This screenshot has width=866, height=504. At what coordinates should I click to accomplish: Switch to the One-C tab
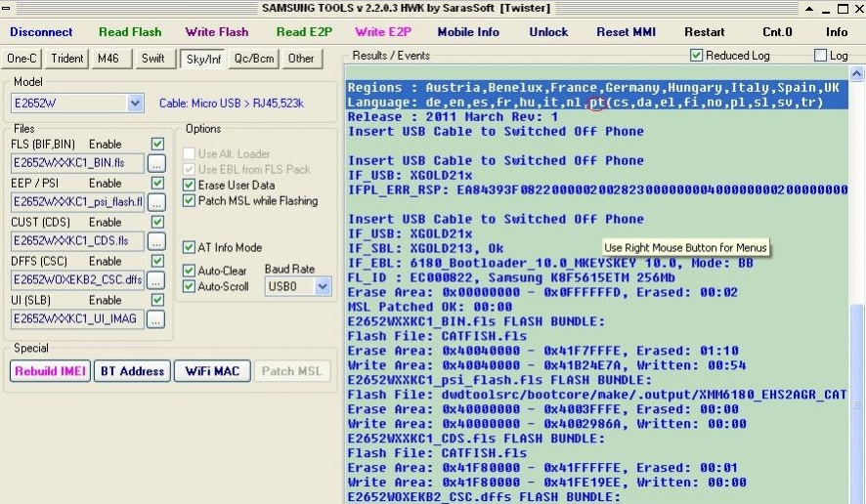point(22,59)
